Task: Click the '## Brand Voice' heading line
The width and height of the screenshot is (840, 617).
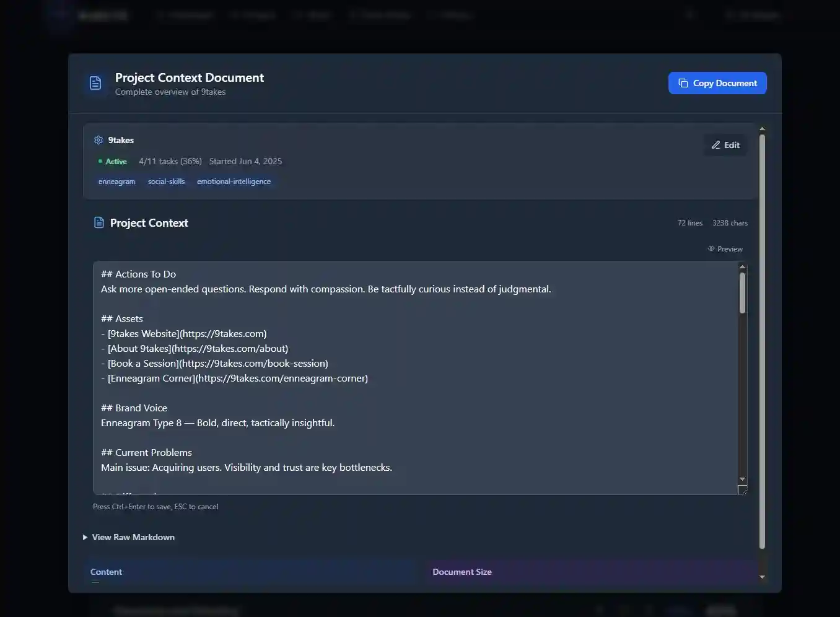Action: pos(134,408)
